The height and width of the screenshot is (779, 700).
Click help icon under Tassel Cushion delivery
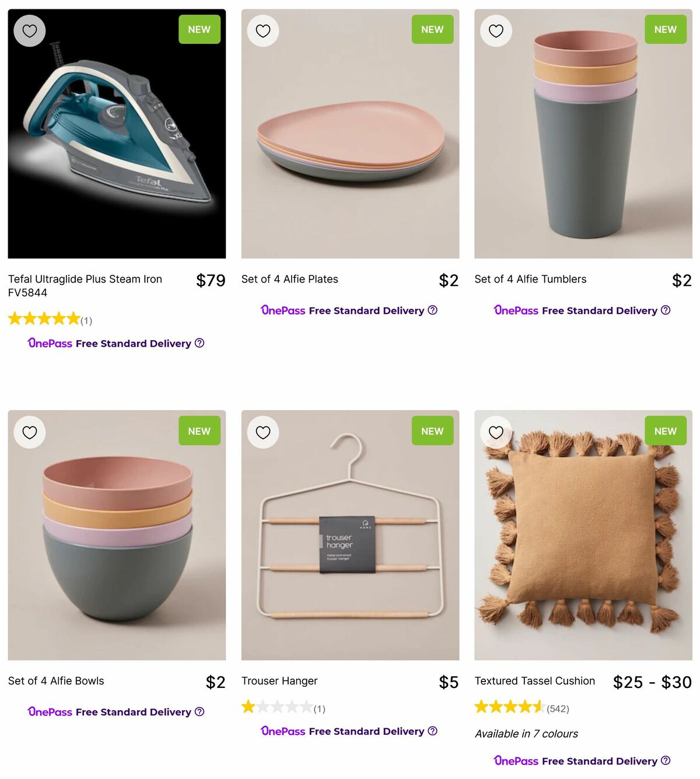(666, 761)
